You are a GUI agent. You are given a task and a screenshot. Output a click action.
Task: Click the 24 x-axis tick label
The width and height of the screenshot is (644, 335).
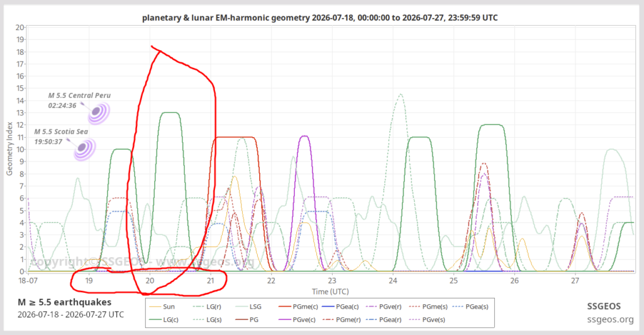(x=393, y=281)
